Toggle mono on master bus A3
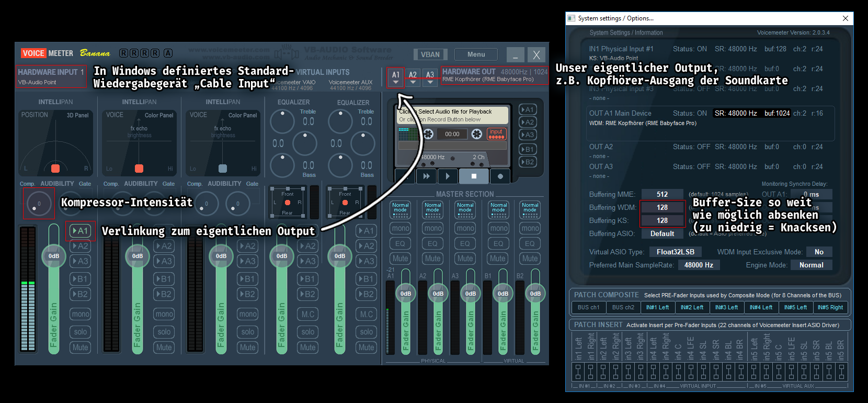The width and height of the screenshot is (868, 403). (465, 228)
